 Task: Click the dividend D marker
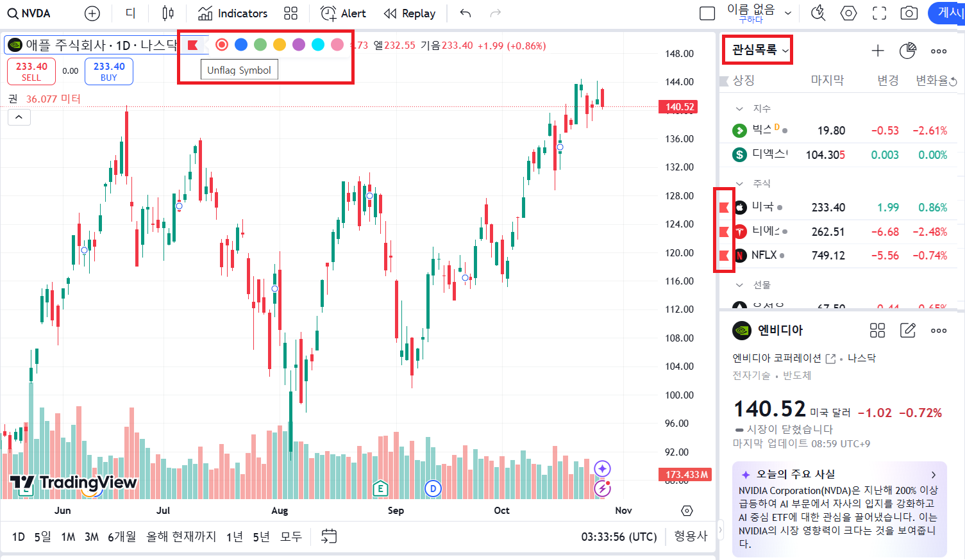pyautogui.click(x=433, y=489)
